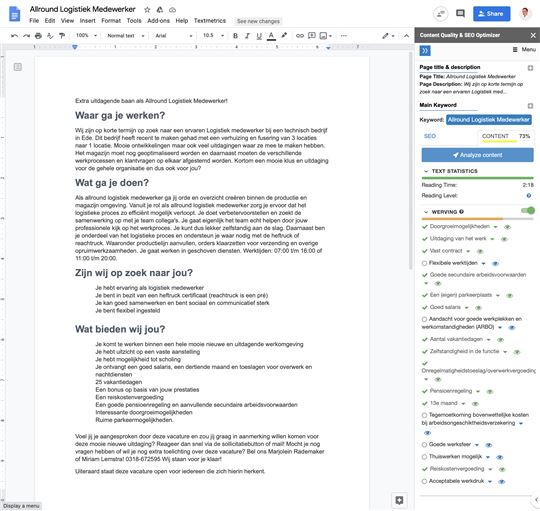Toggle eye icon for Goed salaris

coord(478,307)
